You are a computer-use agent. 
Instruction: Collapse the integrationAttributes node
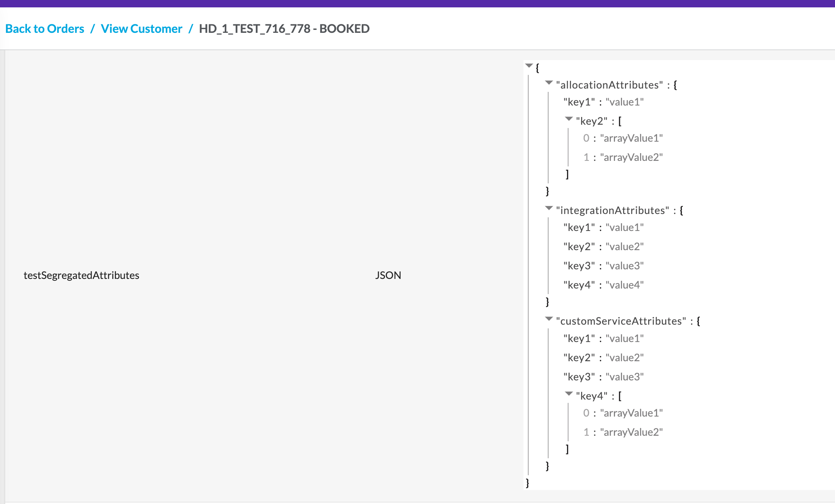[x=549, y=208]
